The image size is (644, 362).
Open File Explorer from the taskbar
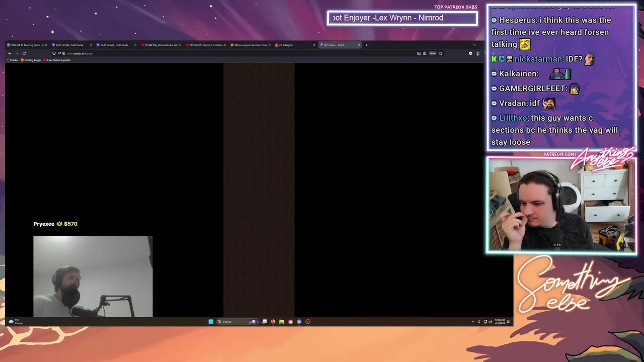(281, 322)
